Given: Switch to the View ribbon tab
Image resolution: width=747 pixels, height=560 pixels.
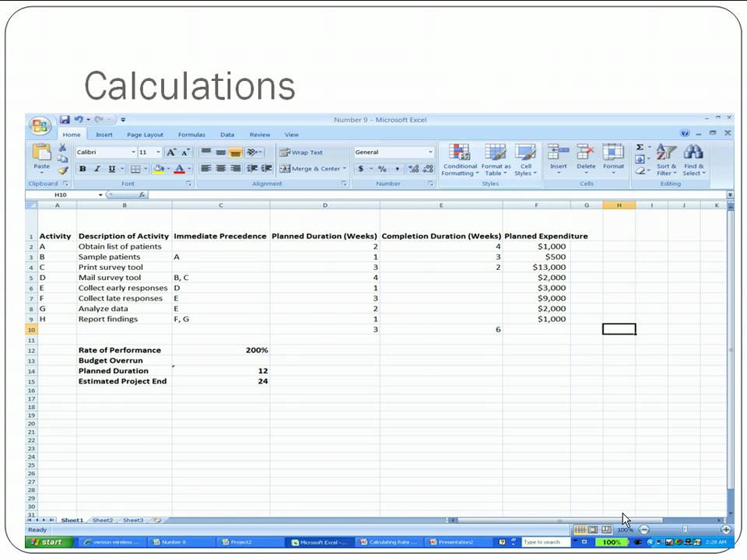Looking at the screenshot, I should coord(292,135).
